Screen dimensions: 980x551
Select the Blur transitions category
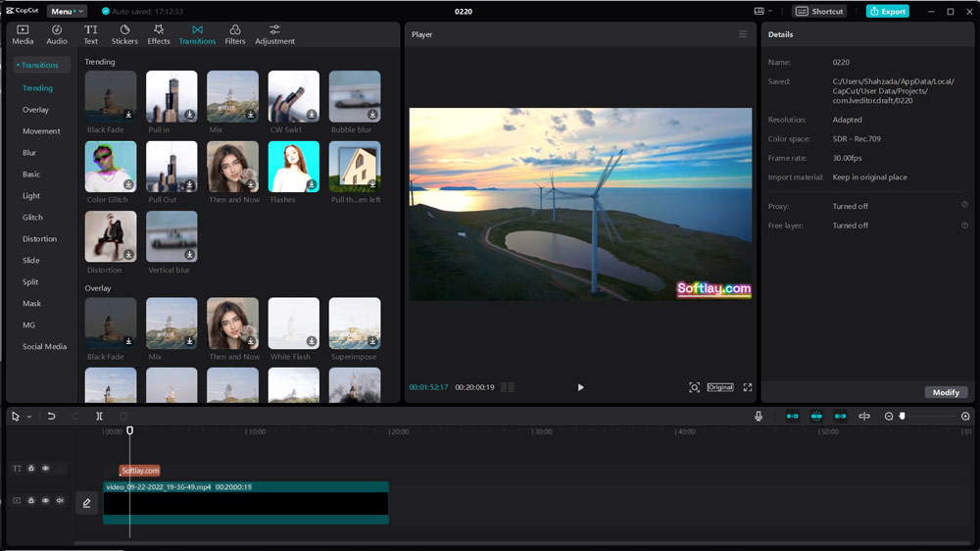tap(29, 153)
